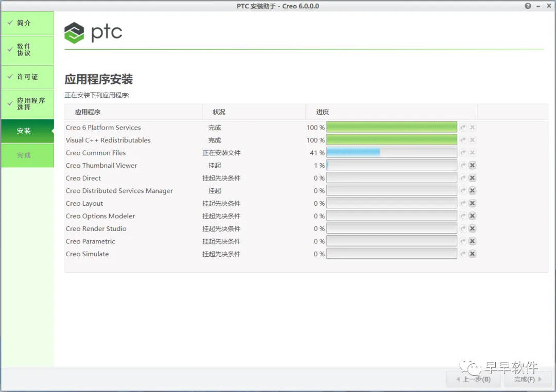Click Creo 6 Platform Services progress bar

pyautogui.click(x=391, y=127)
